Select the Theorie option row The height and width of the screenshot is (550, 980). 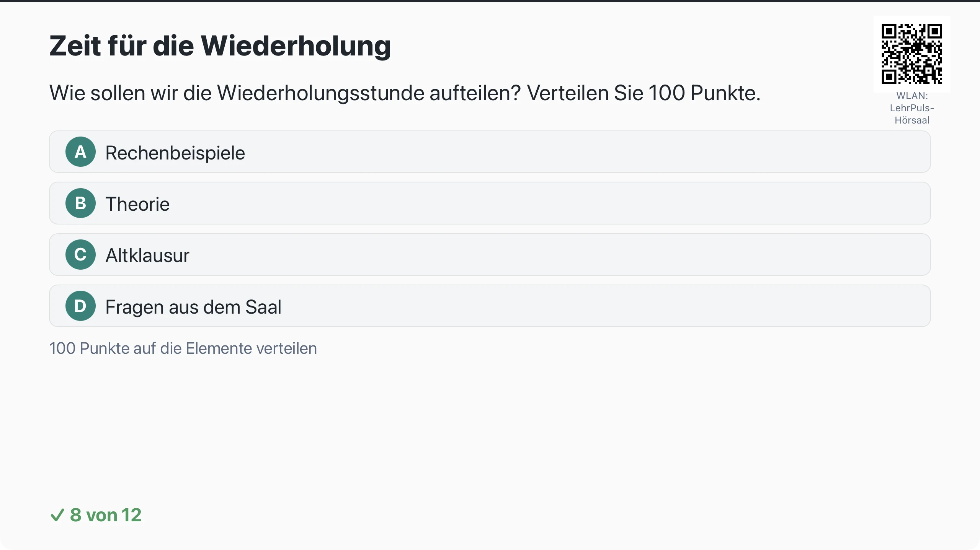[490, 203]
